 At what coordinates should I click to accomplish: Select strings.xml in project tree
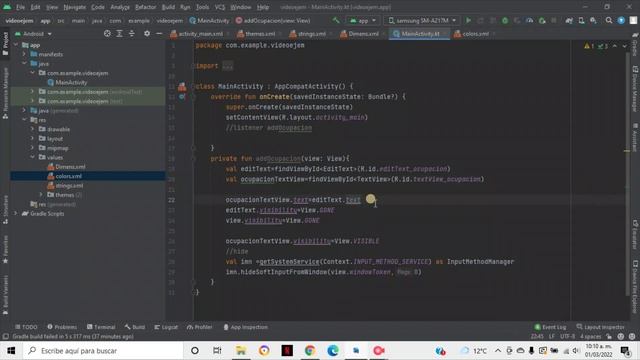pyautogui.click(x=69, y=185)
